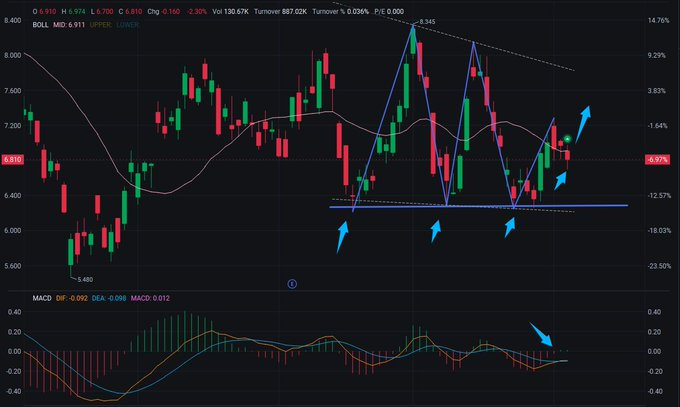The width and height of the screenshot is (680, 407).
Task: Click the '8.345' high price label
Action: coord(427,21)
